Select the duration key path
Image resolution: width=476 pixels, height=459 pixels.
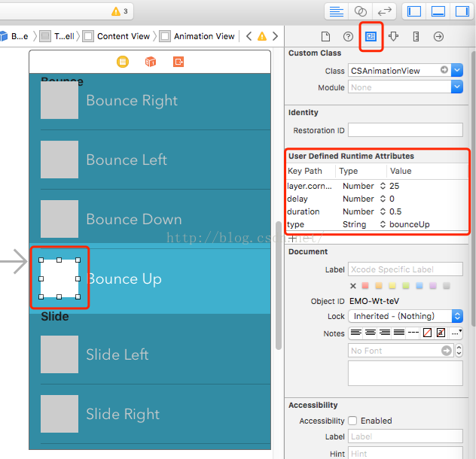tap(304, 211)
